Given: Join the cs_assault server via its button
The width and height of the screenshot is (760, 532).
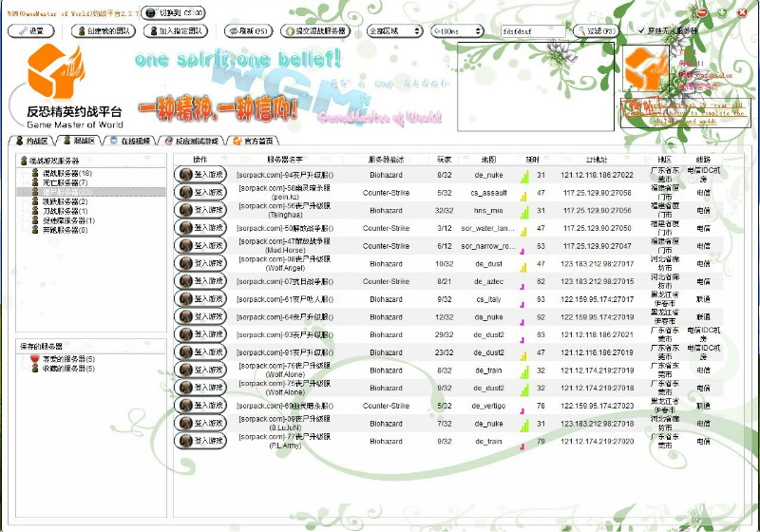Looking at the screenshot, I should pyautogui.click(x=200, y=193).
